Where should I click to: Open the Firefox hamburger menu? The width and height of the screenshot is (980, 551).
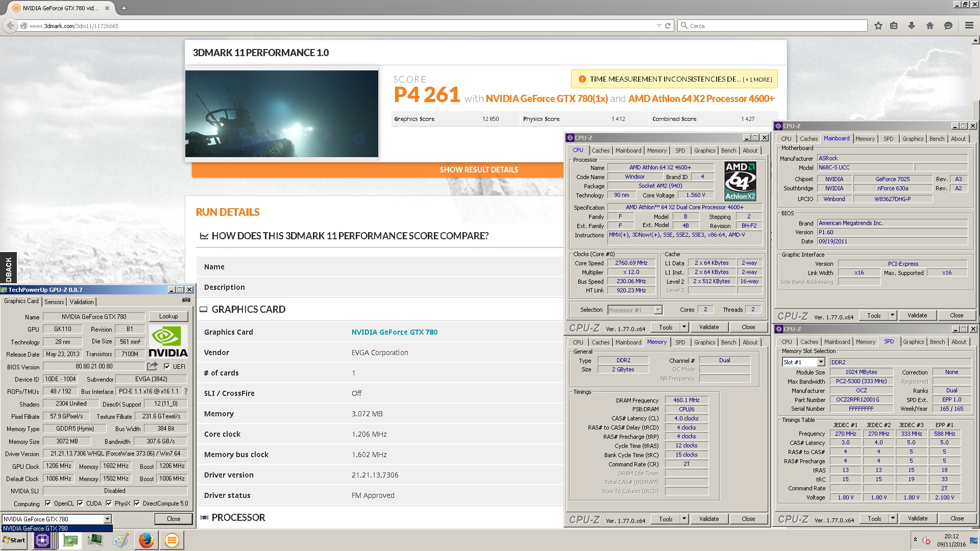(x=969, y=26)
